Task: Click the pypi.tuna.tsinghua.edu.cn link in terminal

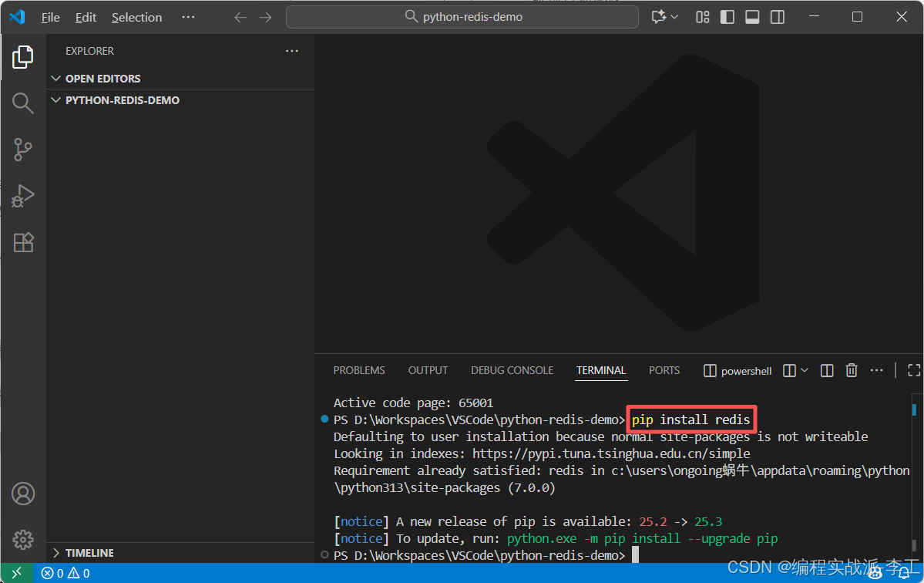Action: [x=611, y=454]
